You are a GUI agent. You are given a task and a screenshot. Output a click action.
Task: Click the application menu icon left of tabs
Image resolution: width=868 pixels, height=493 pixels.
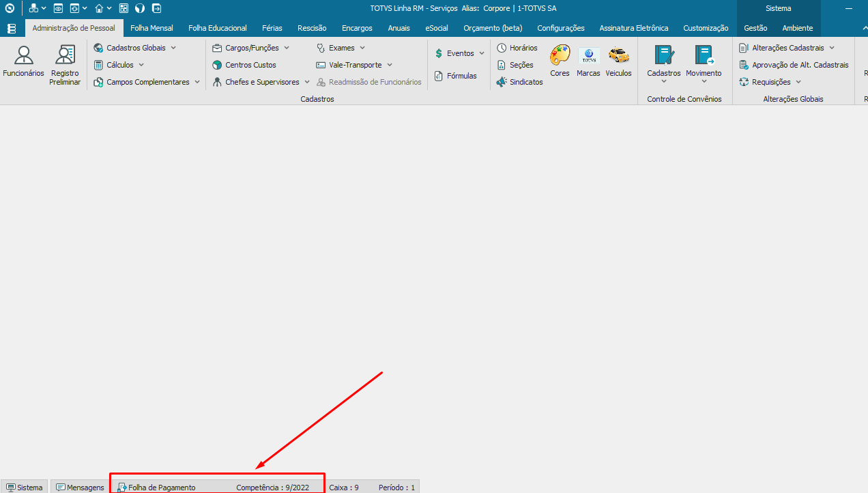coord(11,29)
